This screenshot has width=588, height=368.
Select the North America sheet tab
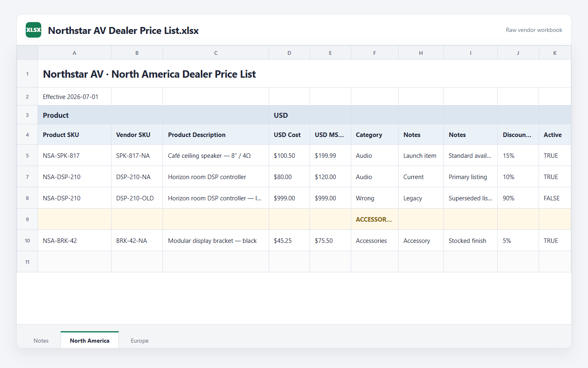pyautogui.click(x=89, y=340)
